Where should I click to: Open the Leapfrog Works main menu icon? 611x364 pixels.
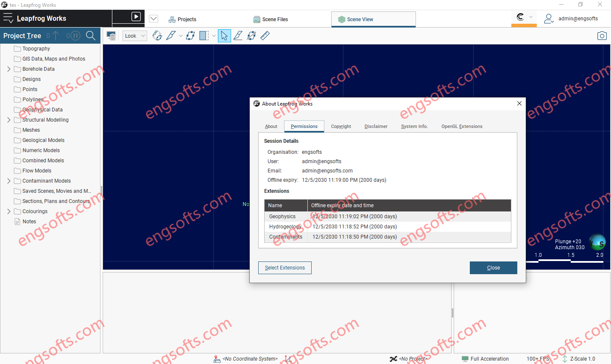pos(8,18)
